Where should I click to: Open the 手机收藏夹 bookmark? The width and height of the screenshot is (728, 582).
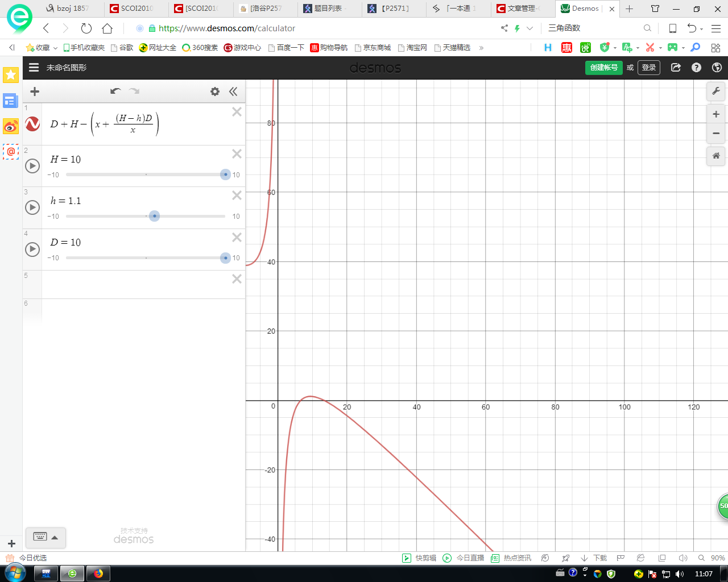(84, 48)
